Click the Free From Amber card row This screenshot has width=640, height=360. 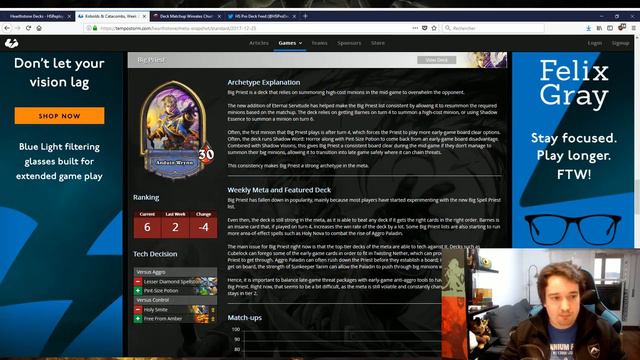(175, 318)
